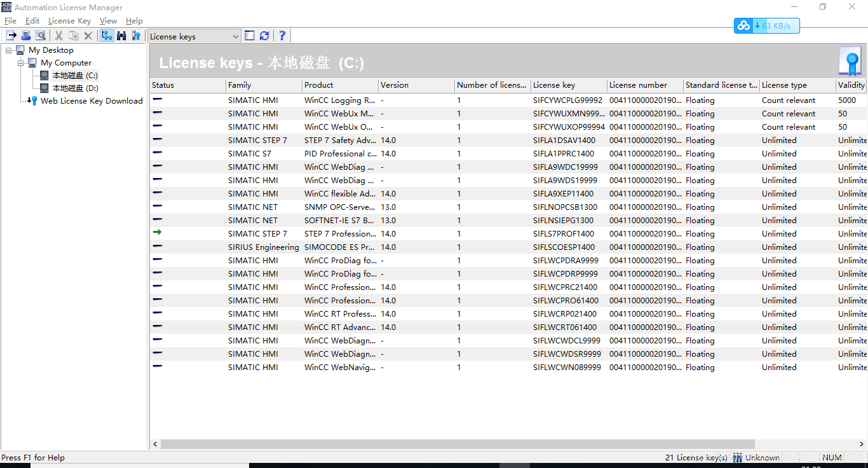Click the Cut scissors toolbar icon
868x468 pixels.
coord(59,36)
